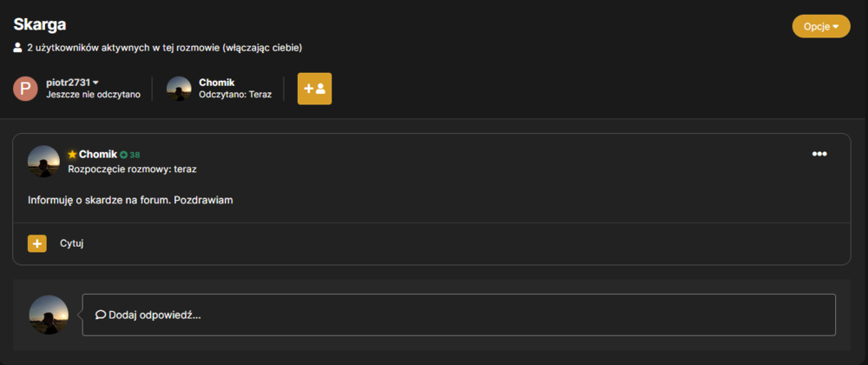The width and height of the screenshot is (868, 365).
Task: Click the Chomik author name in message
Action: click(97, 155)
